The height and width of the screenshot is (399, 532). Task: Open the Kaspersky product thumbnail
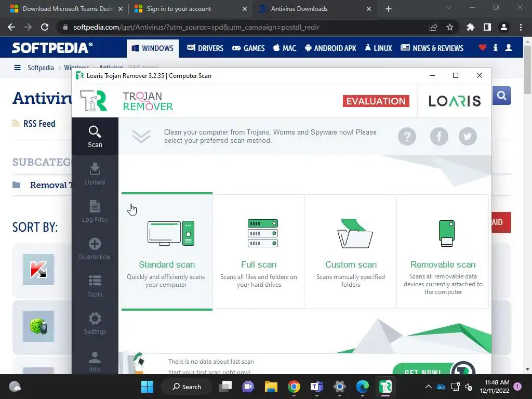click(x=38, y=270)
